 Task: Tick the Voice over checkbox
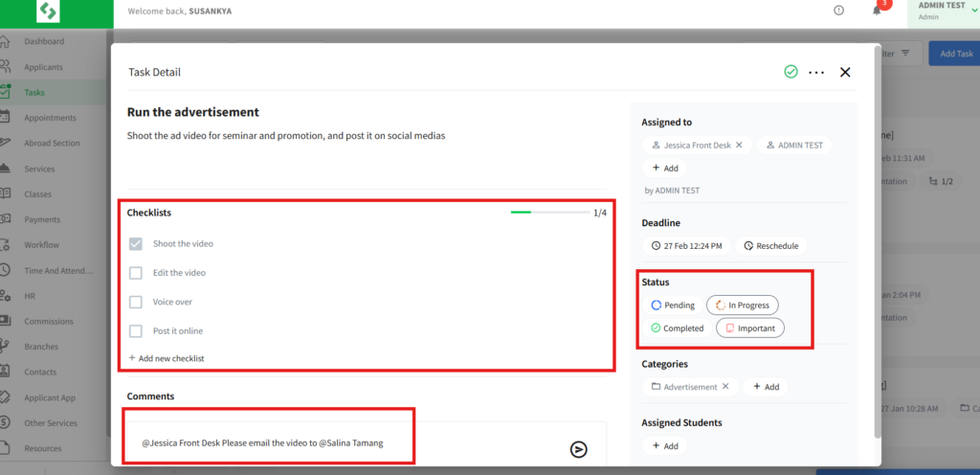136,302
